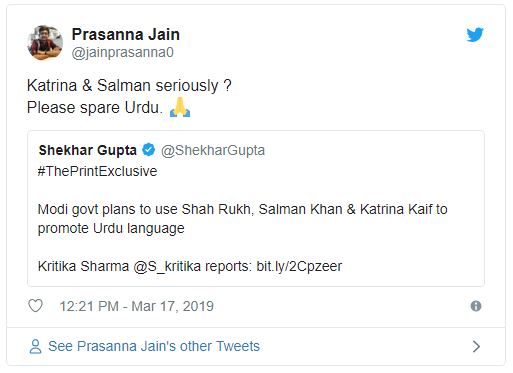
Task: Expand the chevron arrow for other Tweets
Action: coord(477,346)
